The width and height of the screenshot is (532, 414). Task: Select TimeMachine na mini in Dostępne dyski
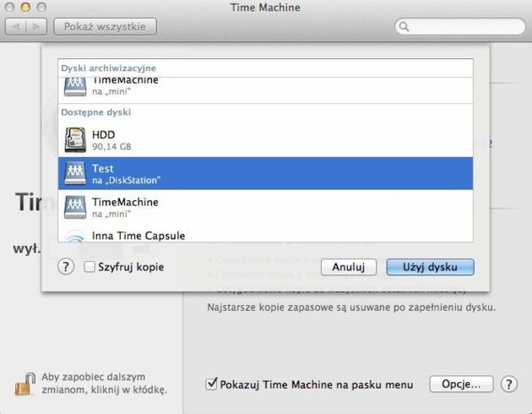(265, 207)
